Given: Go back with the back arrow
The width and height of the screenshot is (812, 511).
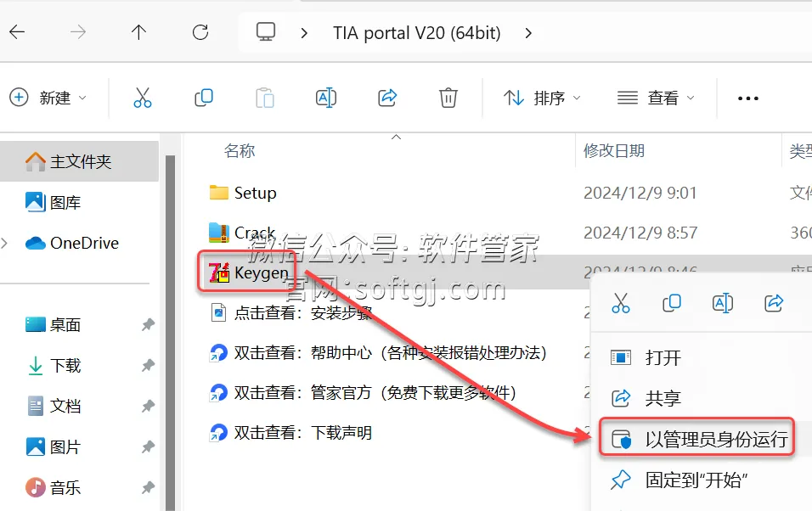Looking at the screenshot, I should click(x=17, y=32).
